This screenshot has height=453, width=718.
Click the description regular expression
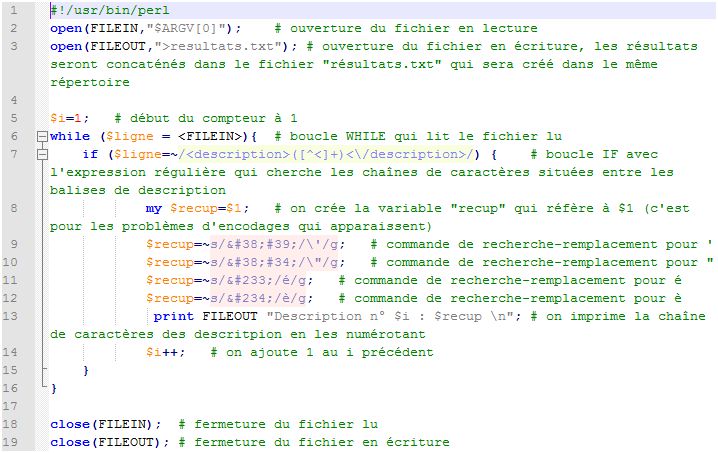pos(326,154)
